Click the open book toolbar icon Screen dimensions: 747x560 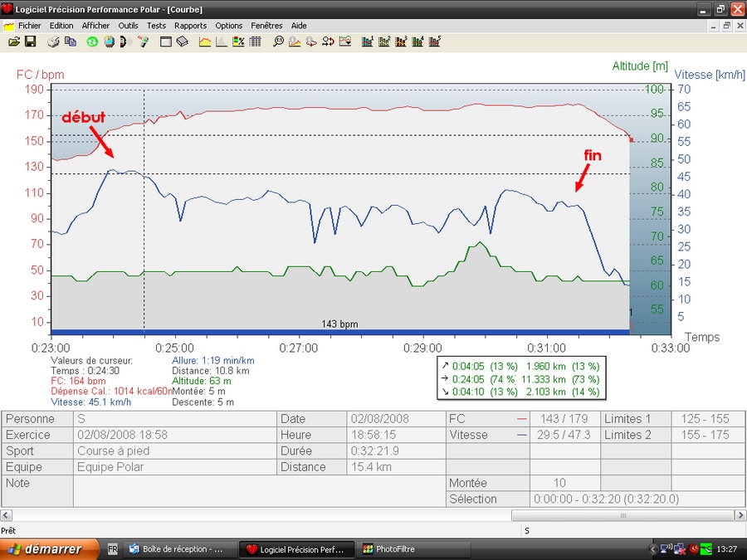tap(183, 41)
